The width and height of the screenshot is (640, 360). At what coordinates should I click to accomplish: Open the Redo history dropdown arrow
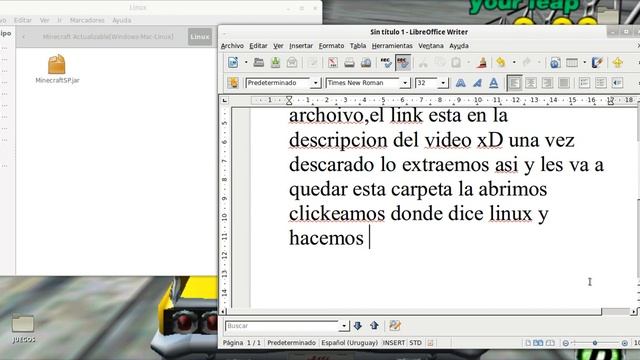click(539, 62)
